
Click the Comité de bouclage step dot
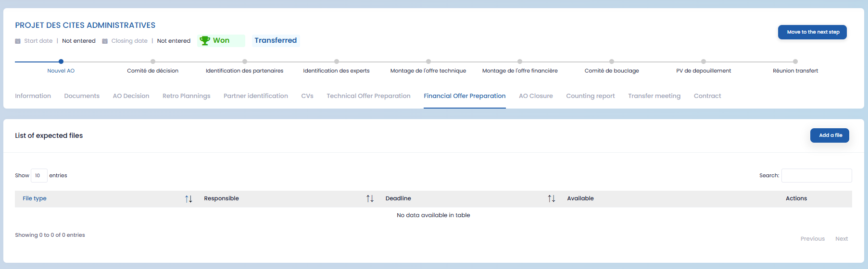612,61
